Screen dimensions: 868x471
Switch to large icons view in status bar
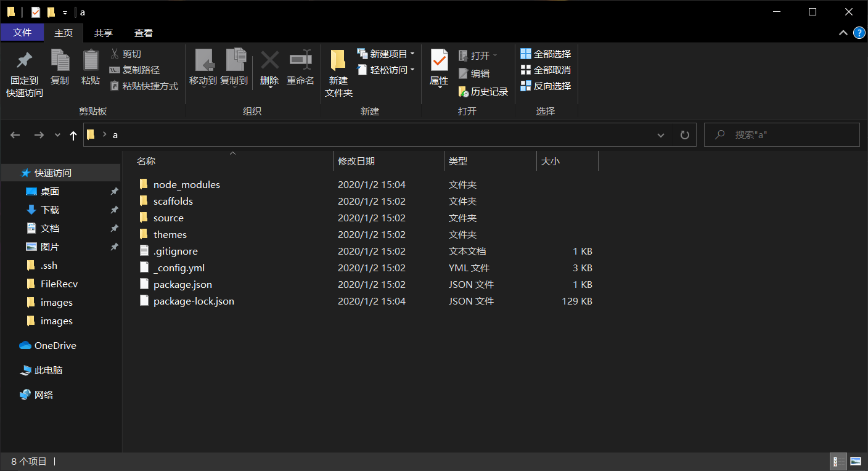tap(855, 461)
